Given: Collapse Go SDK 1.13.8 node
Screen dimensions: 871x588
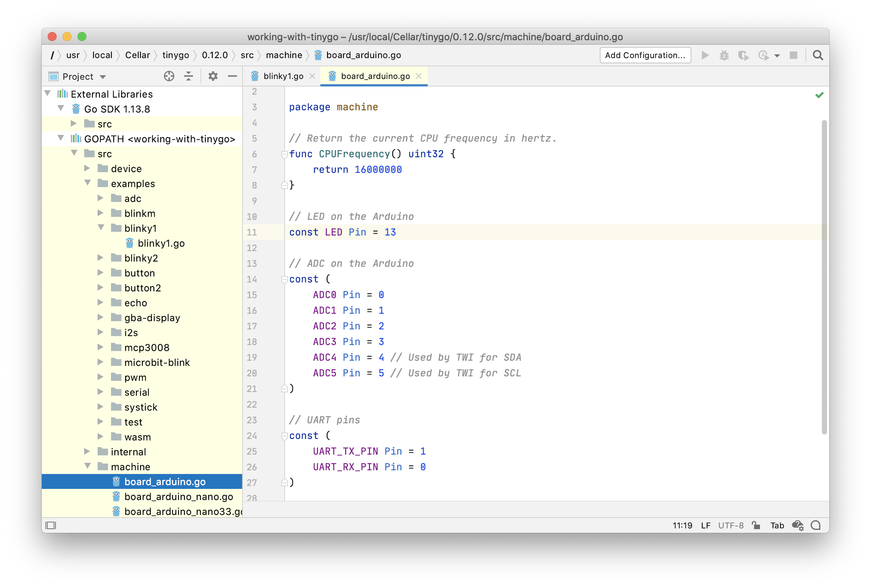Looking at the screenshot, I should tap(61, 108).
